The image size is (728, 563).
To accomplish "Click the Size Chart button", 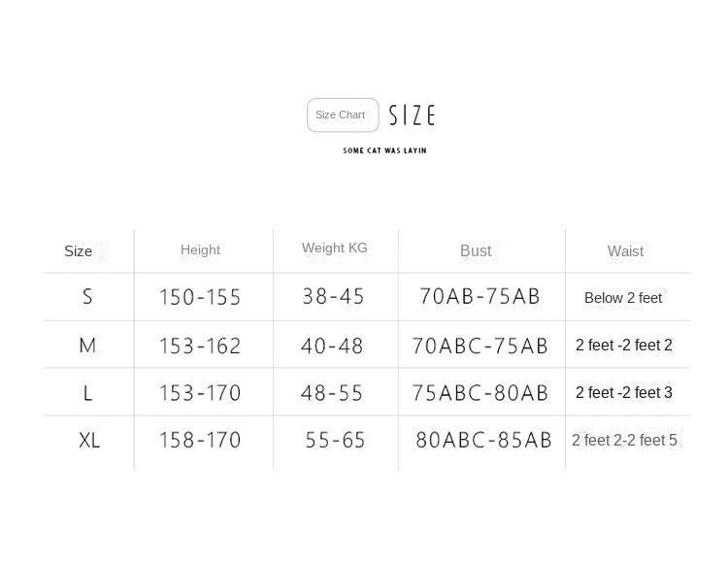I will click(342, 116).
